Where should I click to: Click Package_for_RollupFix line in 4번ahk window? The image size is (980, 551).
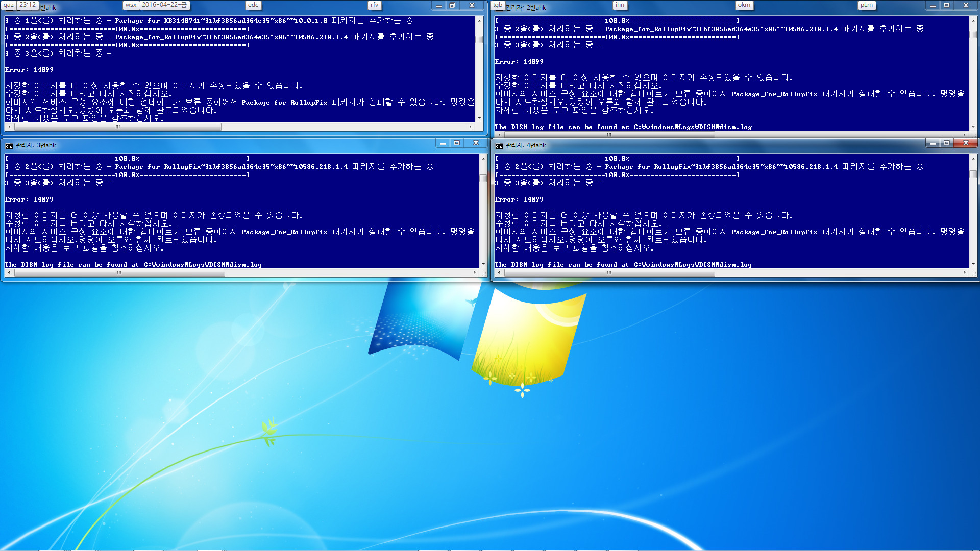709,167
